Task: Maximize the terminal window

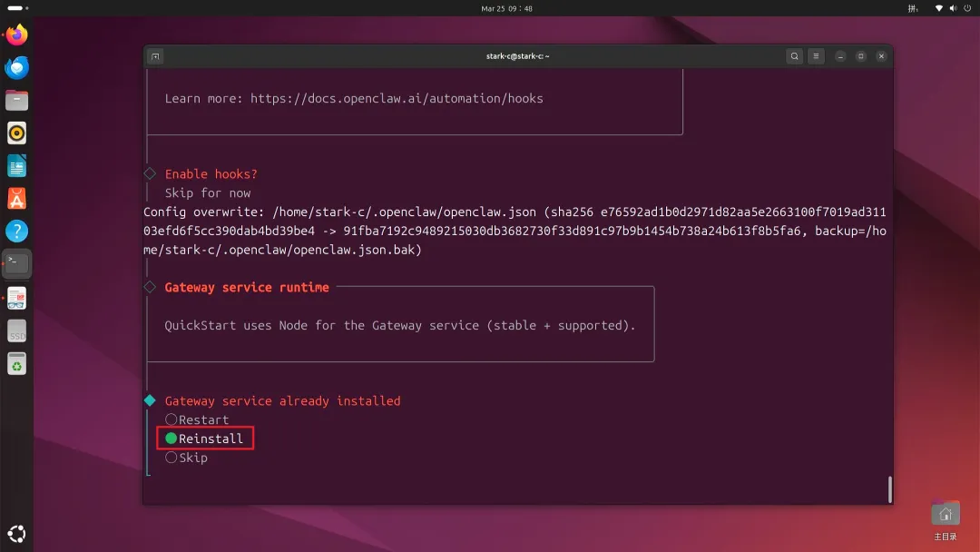Action: point(860,56)
